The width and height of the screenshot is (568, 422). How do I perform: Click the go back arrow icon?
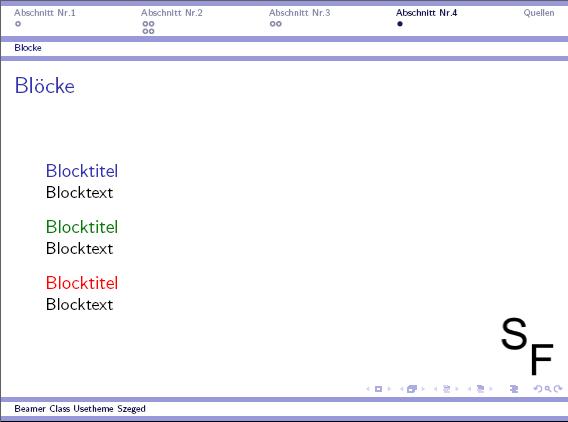point(537,389)
